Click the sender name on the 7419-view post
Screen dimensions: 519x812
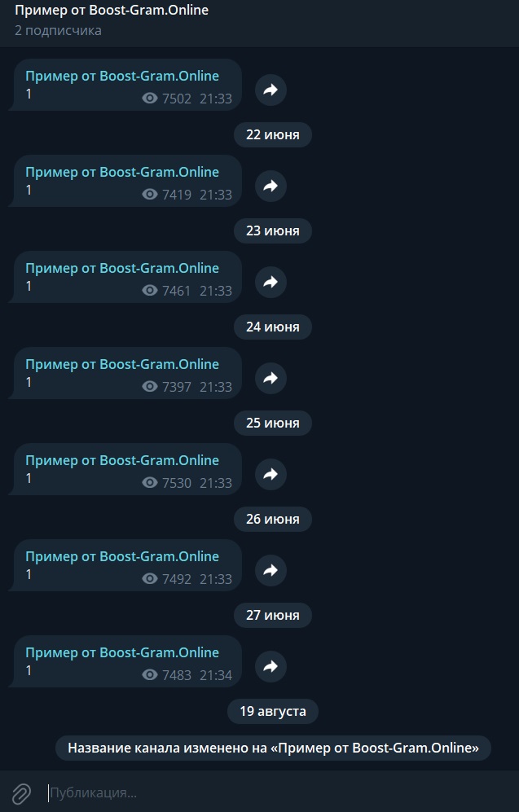click(122, 172)
